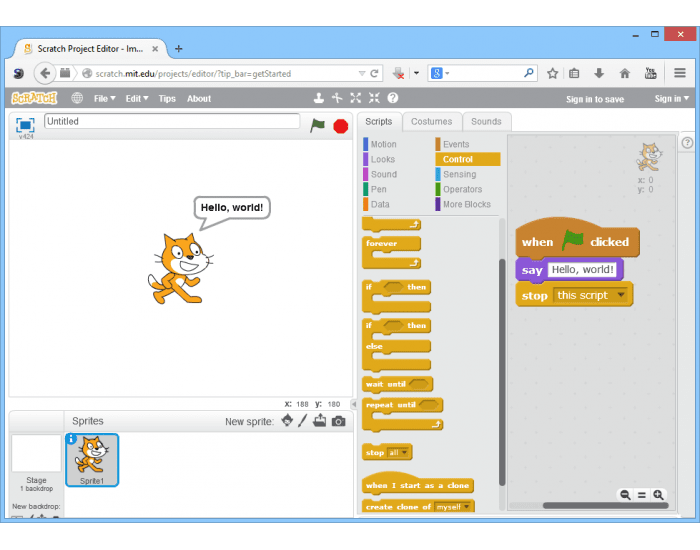Click the block help question mark tool
Viewport: 700px width, 550px height.
(x=392, y=98)
